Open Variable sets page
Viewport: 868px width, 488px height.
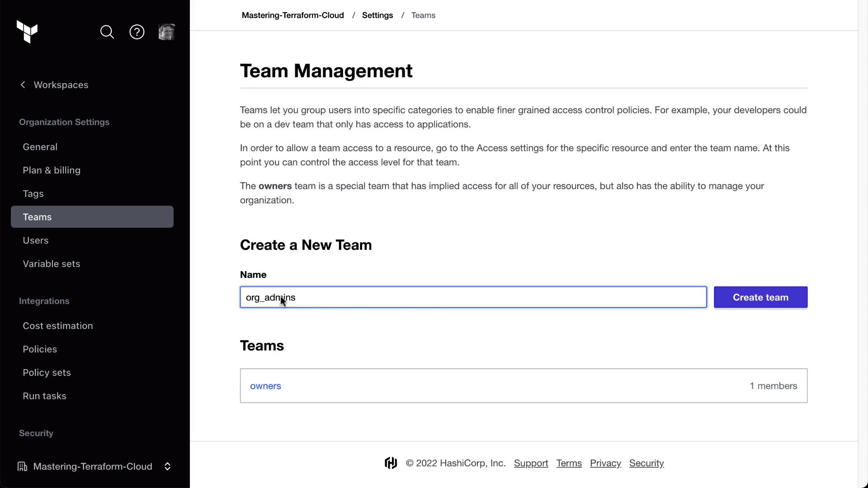[52, 264]
